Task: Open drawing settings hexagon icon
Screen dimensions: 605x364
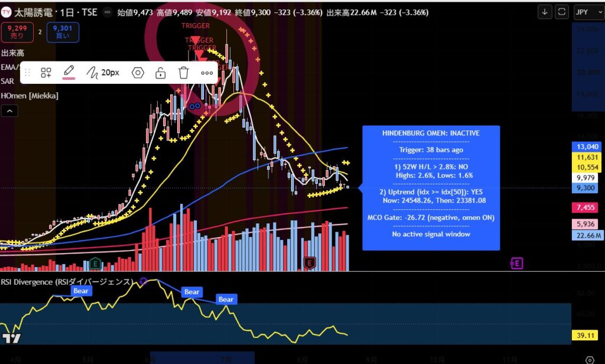Action: click(138, 73)
